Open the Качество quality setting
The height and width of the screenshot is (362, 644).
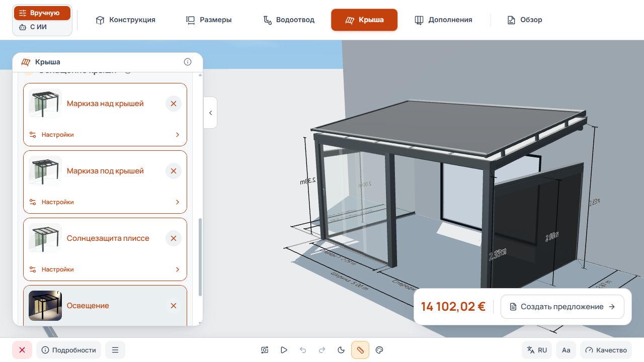pos(606,350)
